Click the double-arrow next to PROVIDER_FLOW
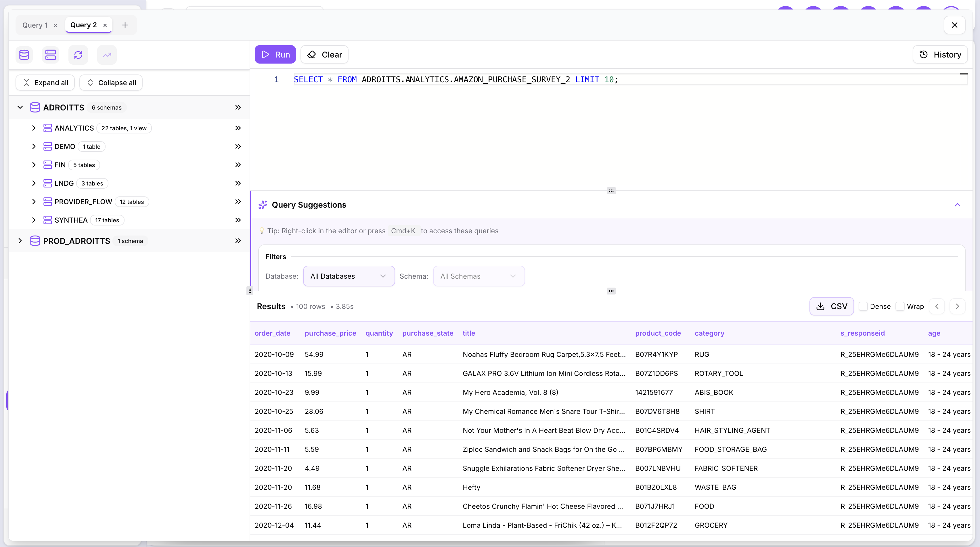Screen dimensions: 980x547 point(238,202)
